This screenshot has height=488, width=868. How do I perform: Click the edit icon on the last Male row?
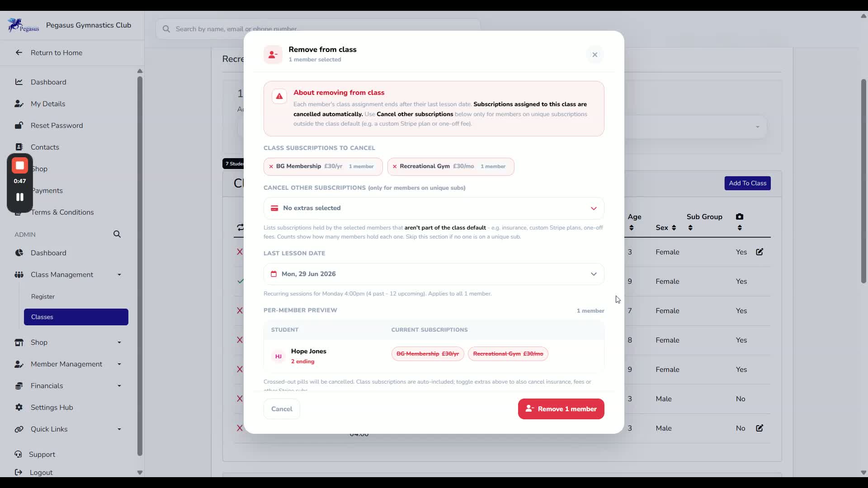coord(759,428)
